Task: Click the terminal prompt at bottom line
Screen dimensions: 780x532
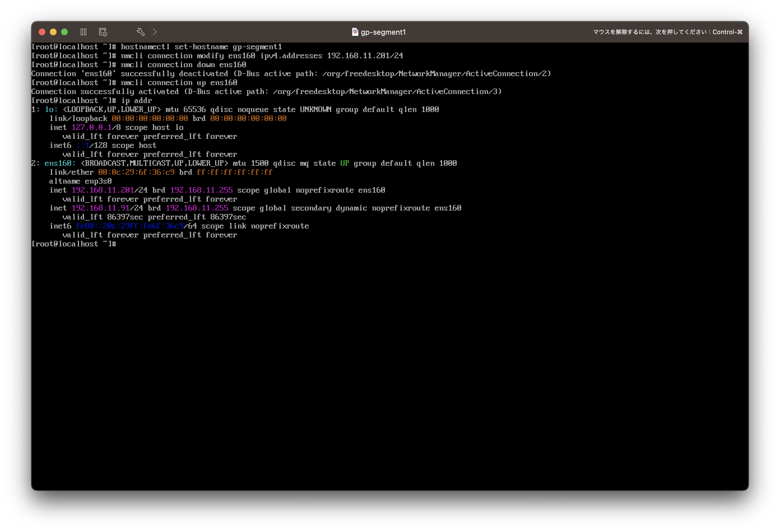Action: tap(74, 244)
